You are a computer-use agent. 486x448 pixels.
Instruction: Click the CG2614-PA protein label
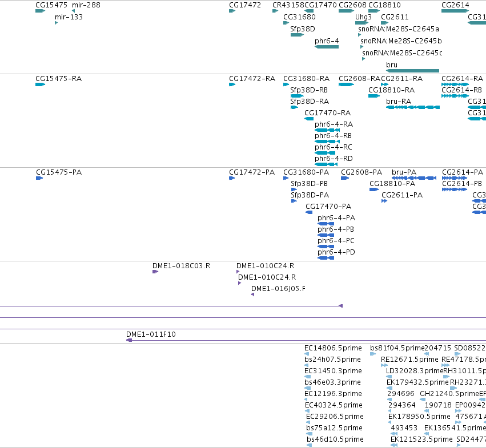click(463, 172)
